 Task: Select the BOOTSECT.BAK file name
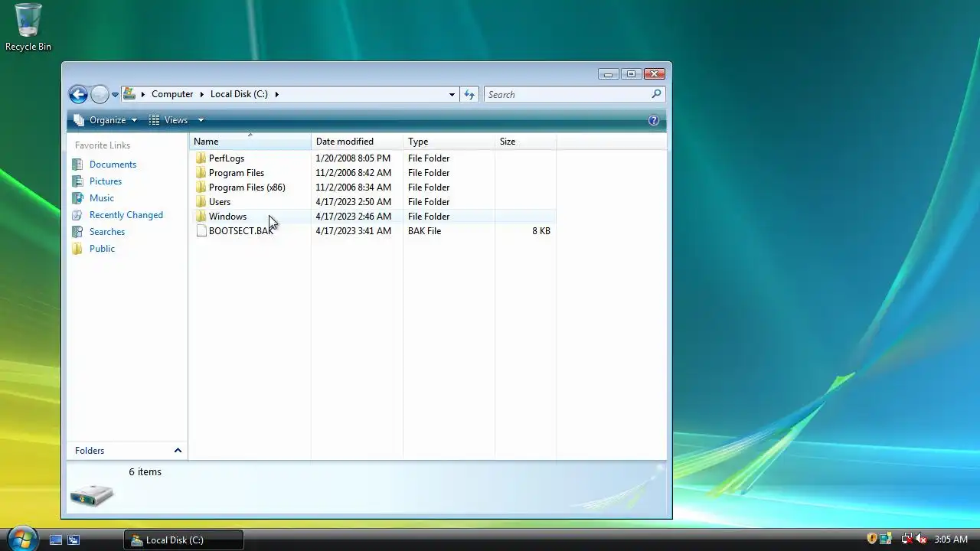(241, 231)
